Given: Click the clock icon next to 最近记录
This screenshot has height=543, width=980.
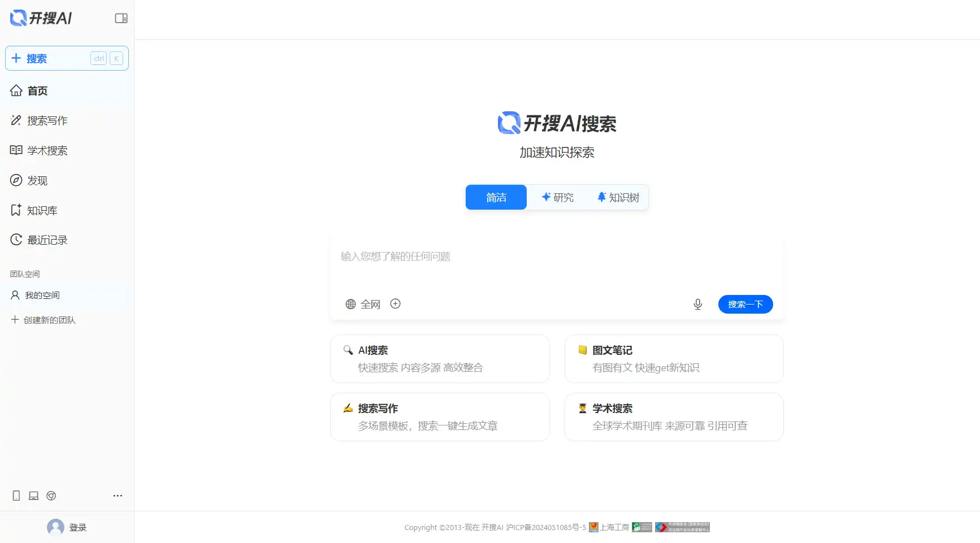Looking at the screenshot, I should (16, 240).
